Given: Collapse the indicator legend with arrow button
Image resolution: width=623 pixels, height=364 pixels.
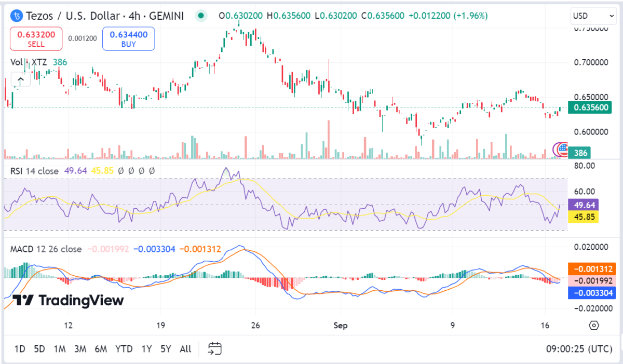Looking at the screenshot, I should pyautogui.click(x=21, y=79).
